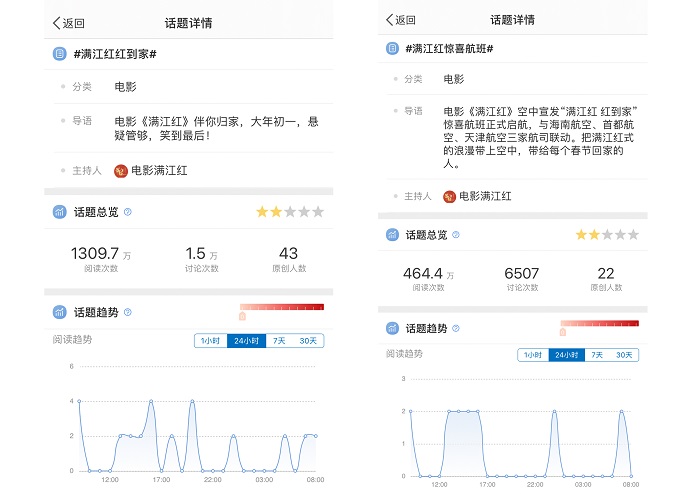
Task: Select the 30天 tab in left trend chart
Action: click(x=308, y=341)
